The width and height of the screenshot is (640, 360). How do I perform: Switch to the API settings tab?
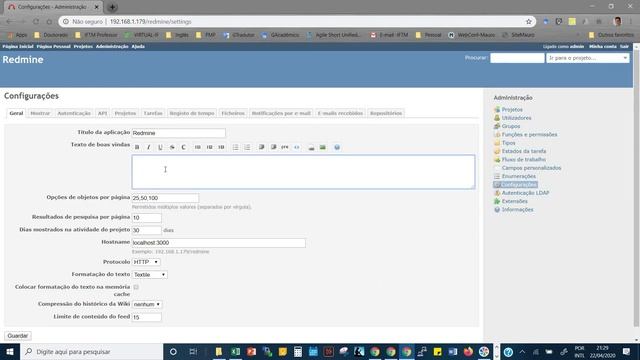pyautogui.click(x=102, y=113)
